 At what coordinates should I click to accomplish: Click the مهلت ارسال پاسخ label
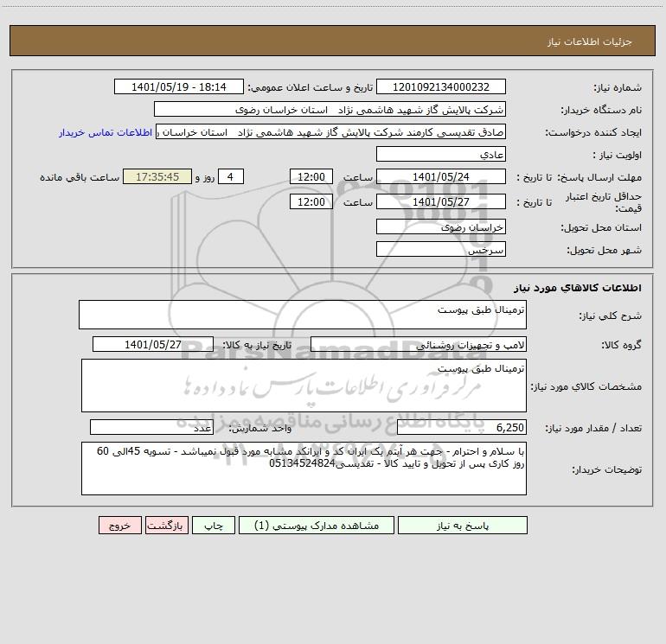[599, 177]
